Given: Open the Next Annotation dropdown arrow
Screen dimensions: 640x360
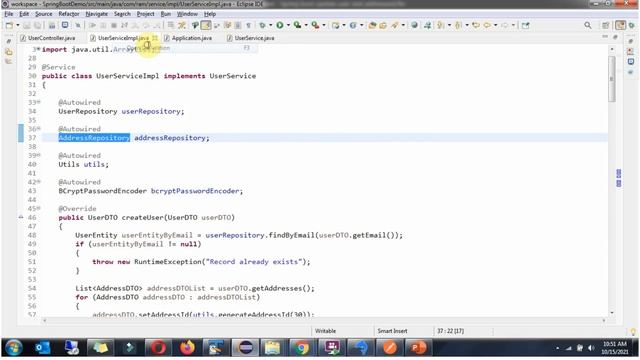Looking at the screenshot, I should (x=449, y=25).
